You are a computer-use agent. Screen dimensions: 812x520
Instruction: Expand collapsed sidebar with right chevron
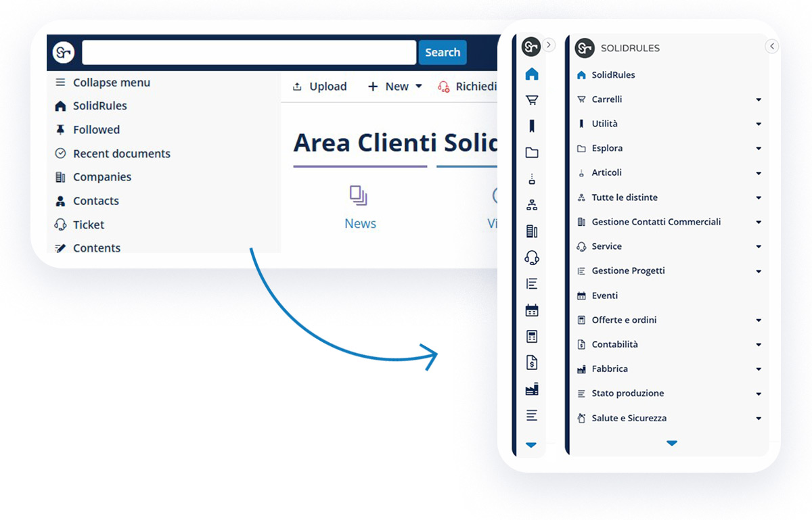tap(549, 45)
